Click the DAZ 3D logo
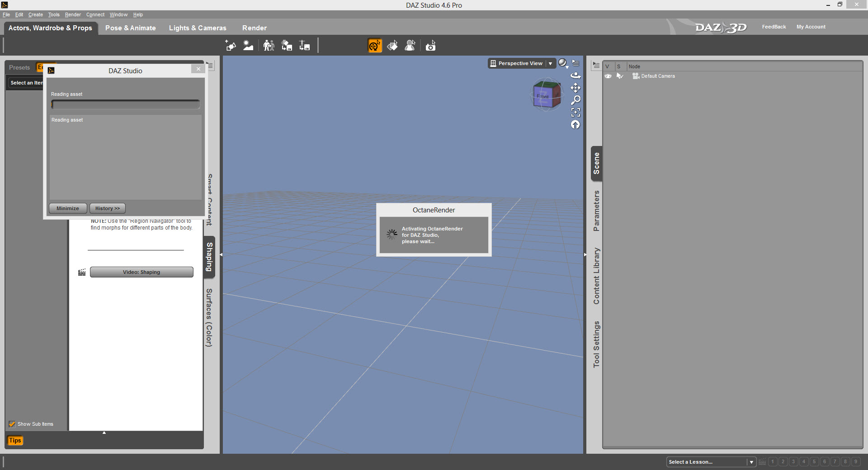This screenshot has height=470, width=868. (721, 28)
